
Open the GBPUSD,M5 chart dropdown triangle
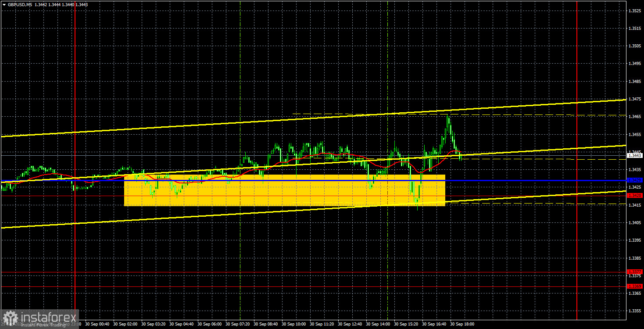pyautogui.click(x=4, y=4)
